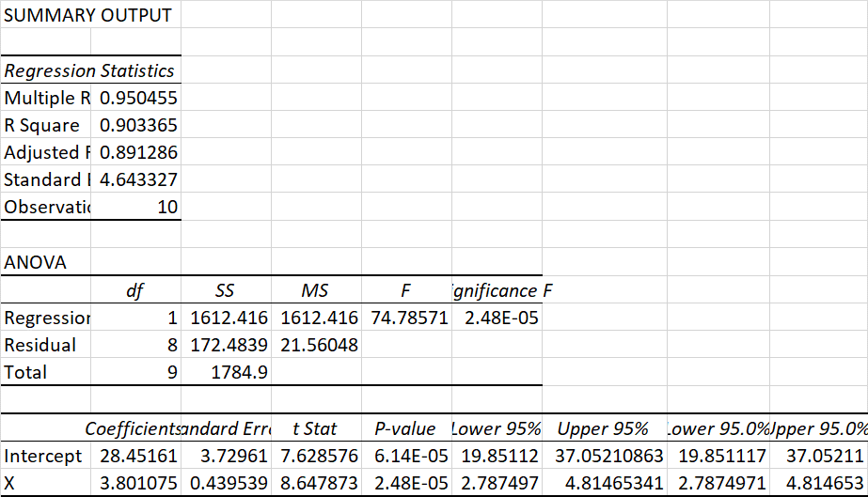
Task: Select the Intercept row label
Action: (42, 456)
